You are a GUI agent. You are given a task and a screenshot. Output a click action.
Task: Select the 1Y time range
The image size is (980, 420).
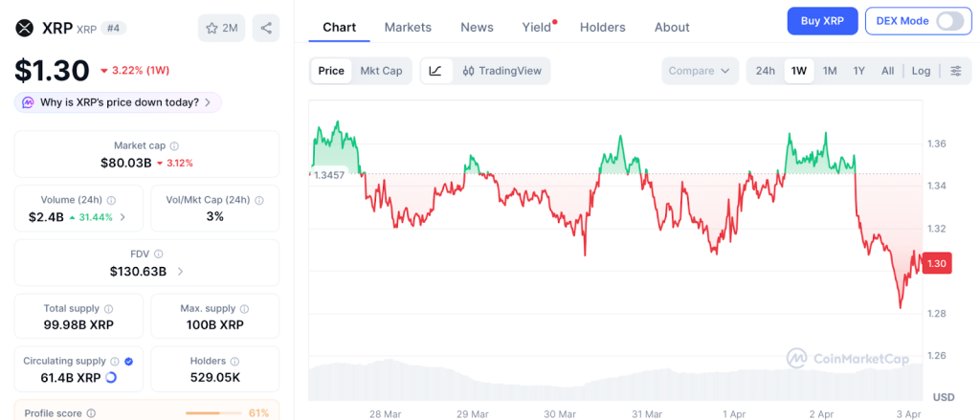tap(858, 71)
